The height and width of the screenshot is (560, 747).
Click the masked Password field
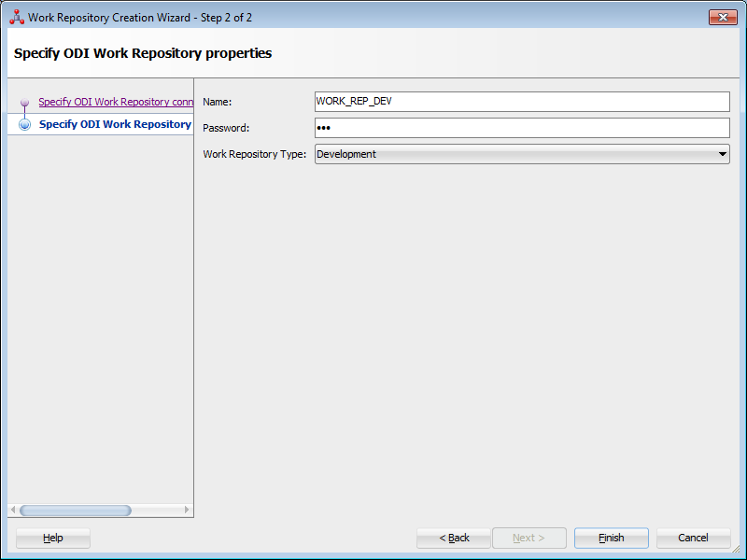click(x=521, y=128)
